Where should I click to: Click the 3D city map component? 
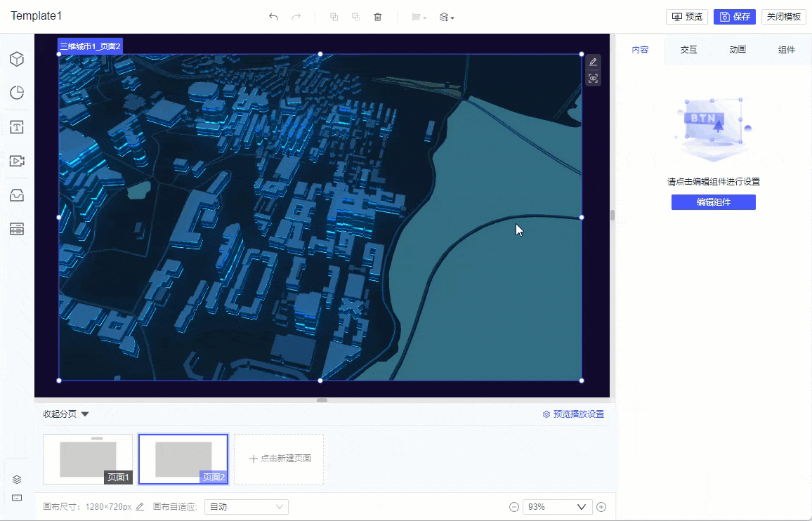pyautogui.click(x=320, y=217)
